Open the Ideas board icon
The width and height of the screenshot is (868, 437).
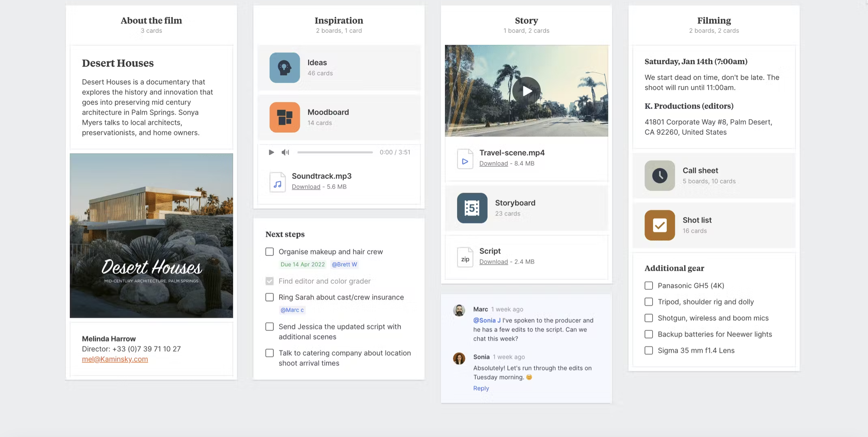tap(284, 68)
